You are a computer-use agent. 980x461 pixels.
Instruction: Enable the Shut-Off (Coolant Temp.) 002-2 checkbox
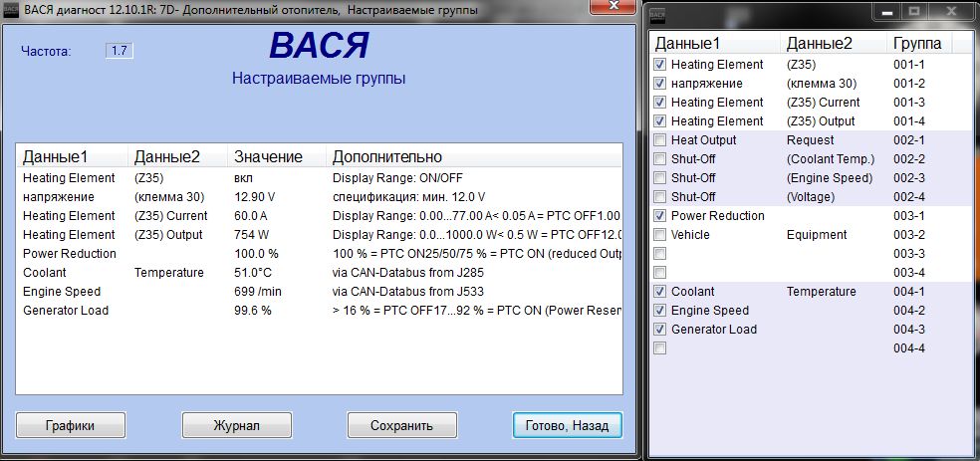point(659,159)
